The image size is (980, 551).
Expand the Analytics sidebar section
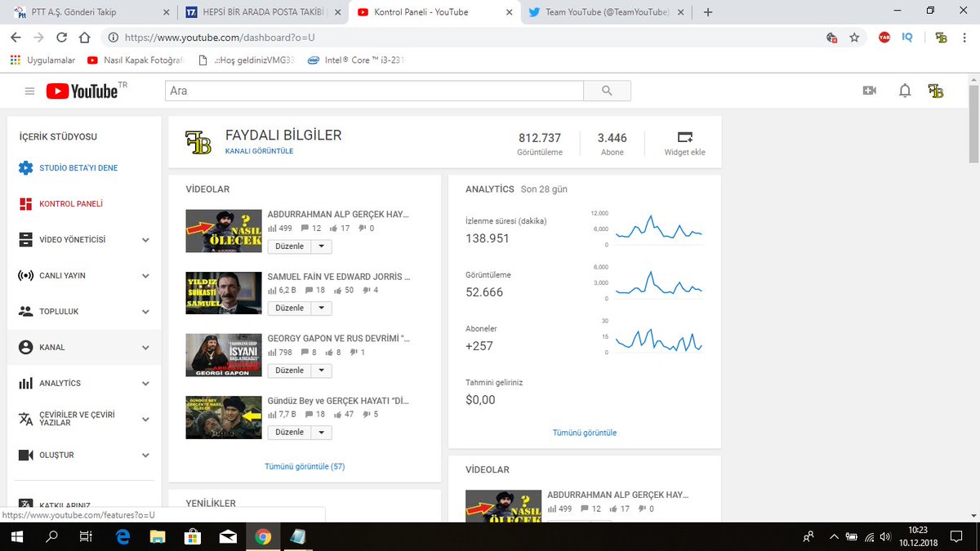[145, 384]
